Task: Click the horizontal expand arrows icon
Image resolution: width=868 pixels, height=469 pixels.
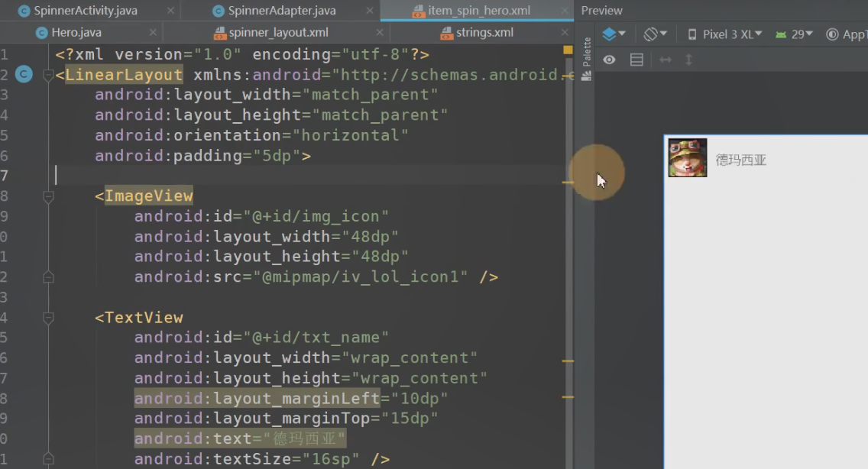Action: point(665,60)
